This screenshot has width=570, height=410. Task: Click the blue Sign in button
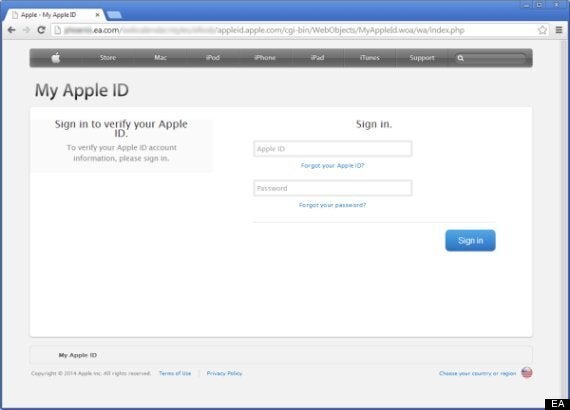click(x=470, y=240)
